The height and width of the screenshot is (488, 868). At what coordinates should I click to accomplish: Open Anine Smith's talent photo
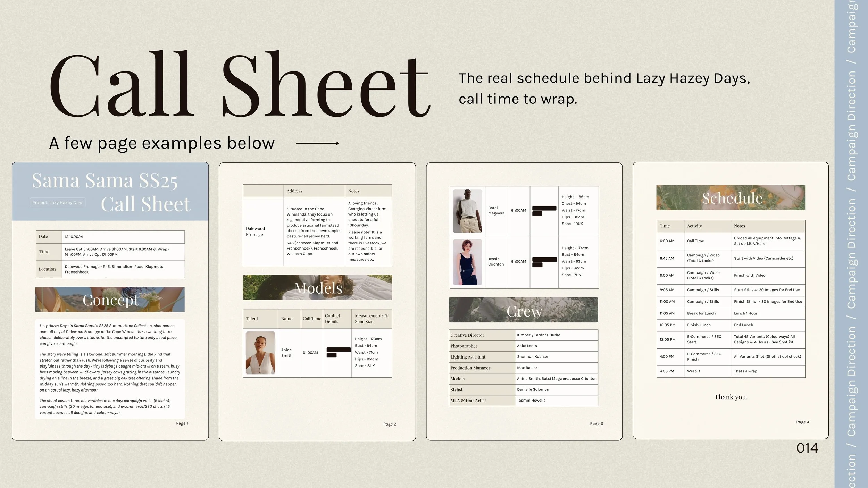click(x=260, y=353)
